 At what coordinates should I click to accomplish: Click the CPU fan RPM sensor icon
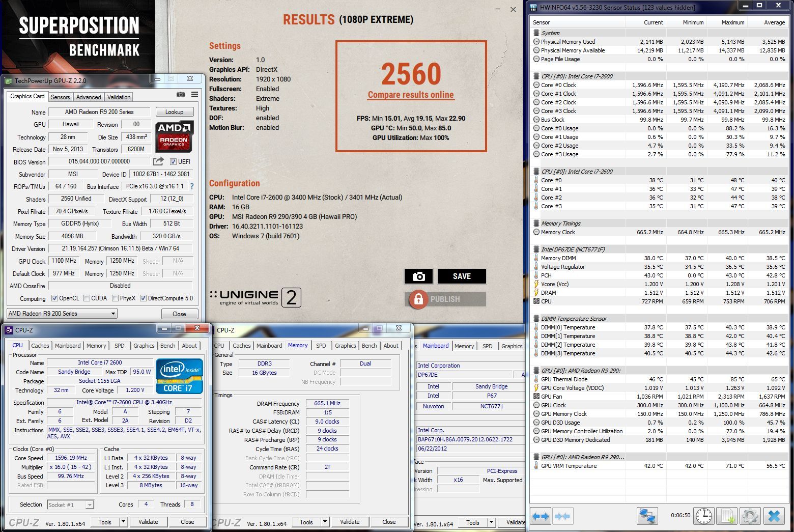click(x=536, y=301)
